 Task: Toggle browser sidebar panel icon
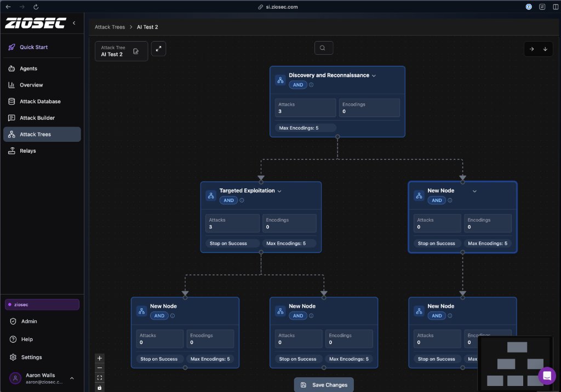556,7
